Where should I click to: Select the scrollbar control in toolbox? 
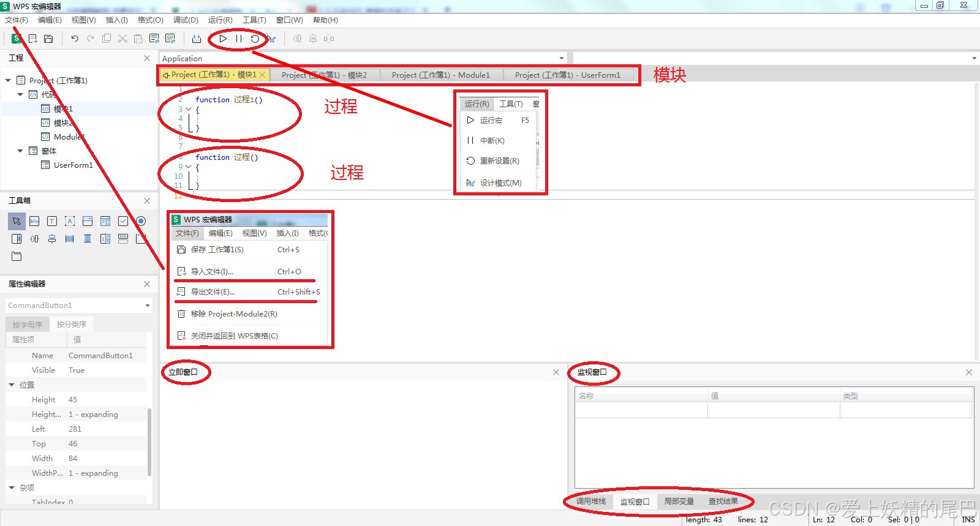[x=17, y=239]
